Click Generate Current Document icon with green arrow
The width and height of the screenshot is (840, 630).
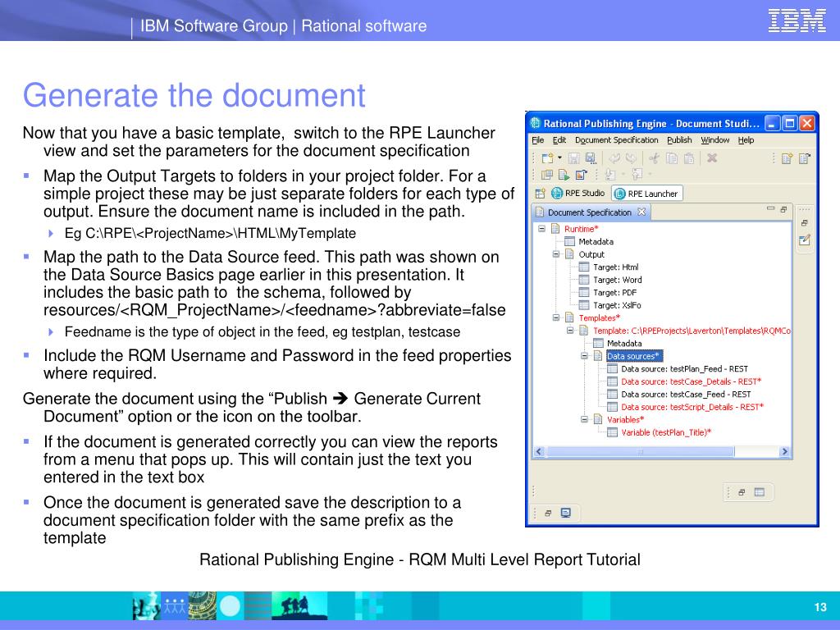(x=564, y=175)
